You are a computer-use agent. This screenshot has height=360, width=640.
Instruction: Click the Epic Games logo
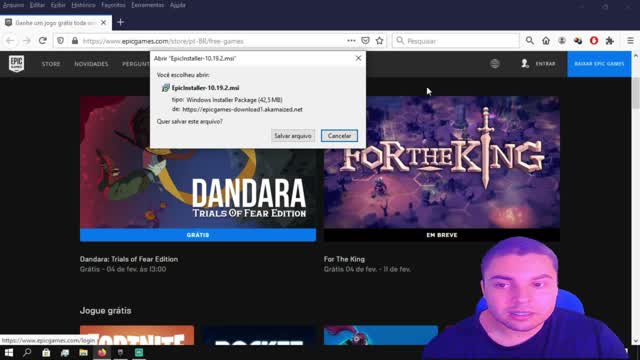pos(16,64)
